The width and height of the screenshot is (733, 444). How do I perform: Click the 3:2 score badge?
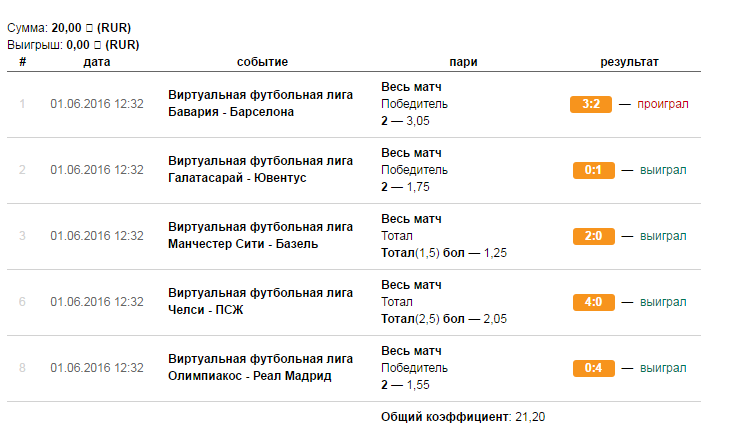(590, 104)
